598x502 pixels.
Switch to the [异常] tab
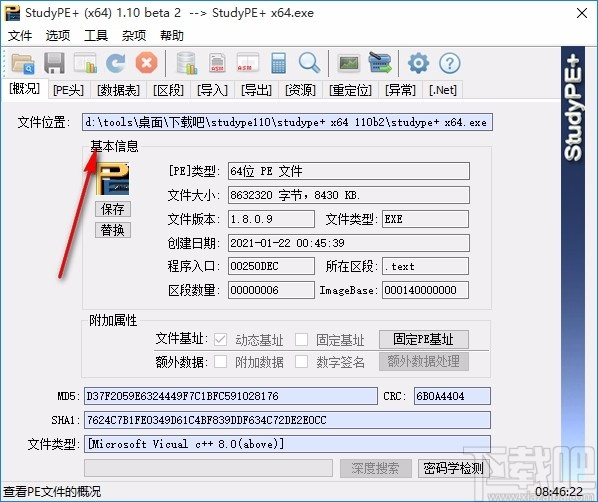(x=400, y=90)
